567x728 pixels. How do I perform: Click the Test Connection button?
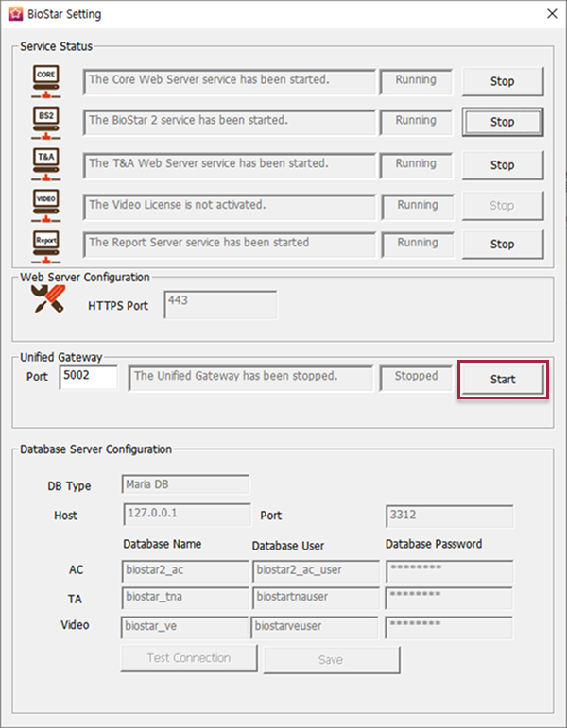tap(189, 658)
